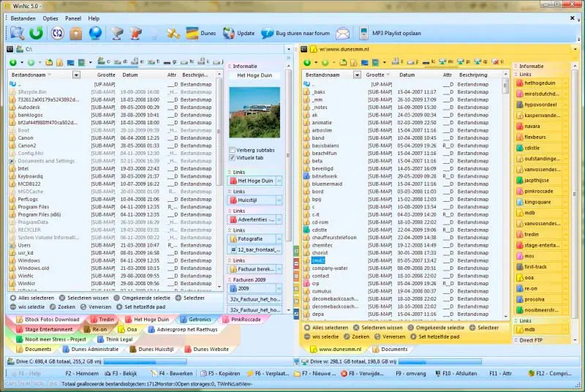Switch to right panel Documents tab

click(x=390, y=349)
